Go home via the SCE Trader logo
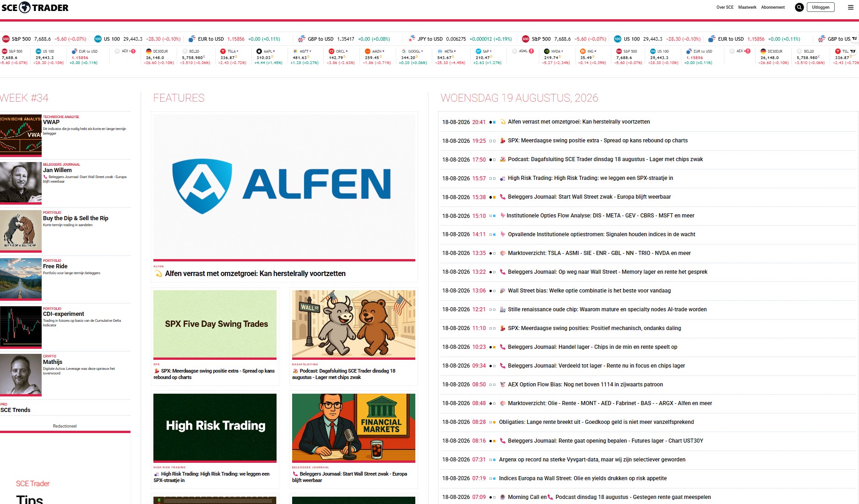 [x=35, y=7]
